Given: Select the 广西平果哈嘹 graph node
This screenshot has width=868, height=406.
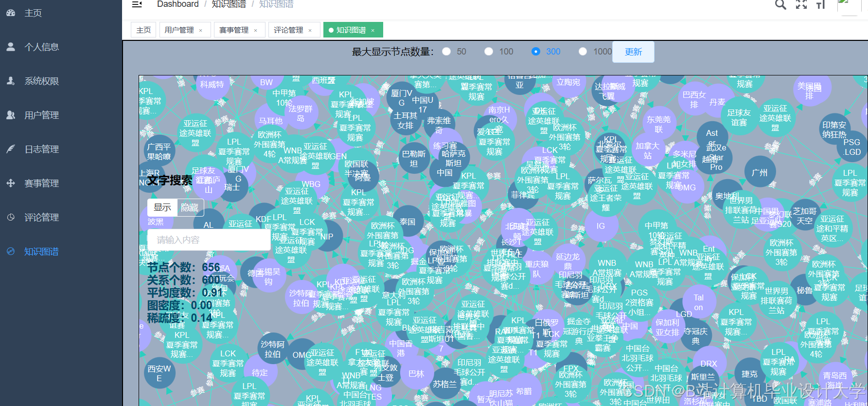Looking at the screenshot, I should pos(159,151).
